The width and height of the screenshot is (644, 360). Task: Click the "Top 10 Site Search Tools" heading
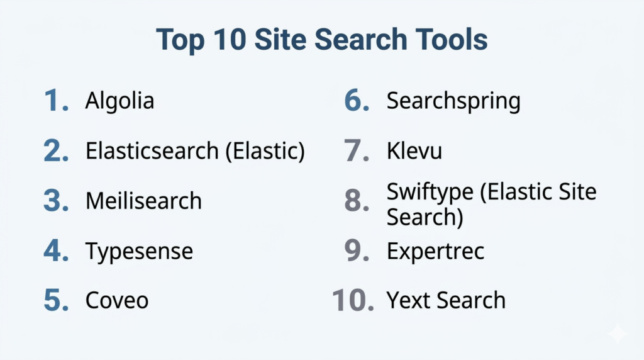click(x=321, y=40)
